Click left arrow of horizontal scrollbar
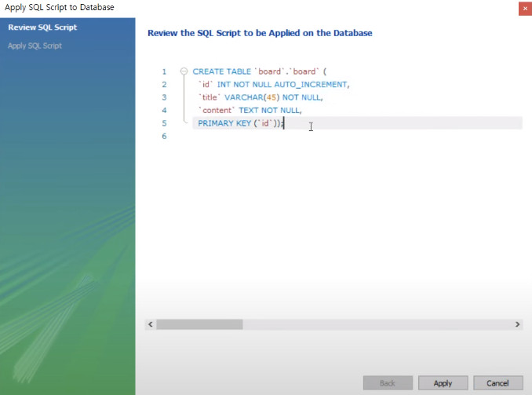The height and width of the screenshot is (395, 532). point(151,324)
